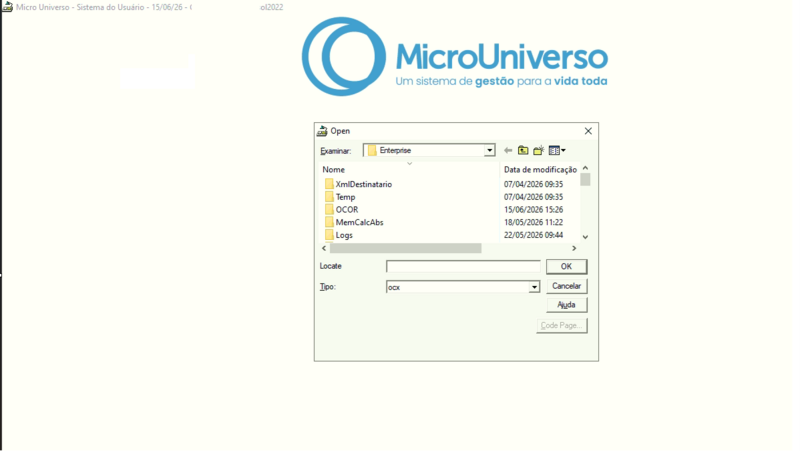800x451 pixels.
Task: Click the view menu dropdown arrow
Action: (x=563, y=151)
